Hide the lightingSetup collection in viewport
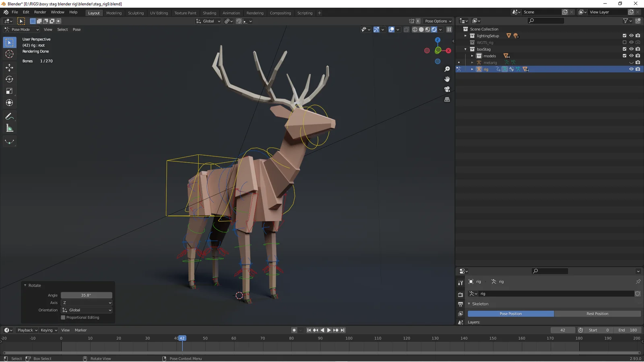Image resolution: width=644 pixels, height=362 pixels. [631, 36]
